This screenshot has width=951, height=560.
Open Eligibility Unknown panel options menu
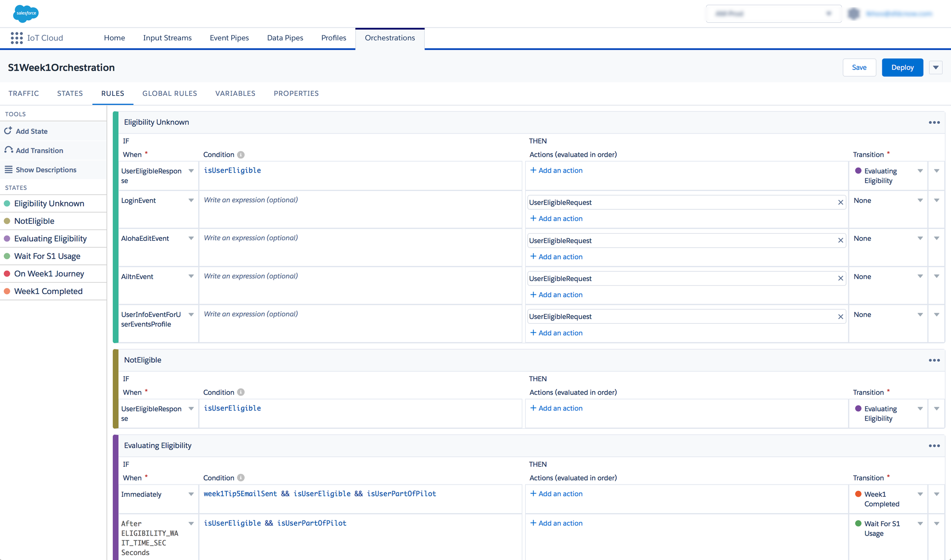pyautogui.click(x=934, y=123)
